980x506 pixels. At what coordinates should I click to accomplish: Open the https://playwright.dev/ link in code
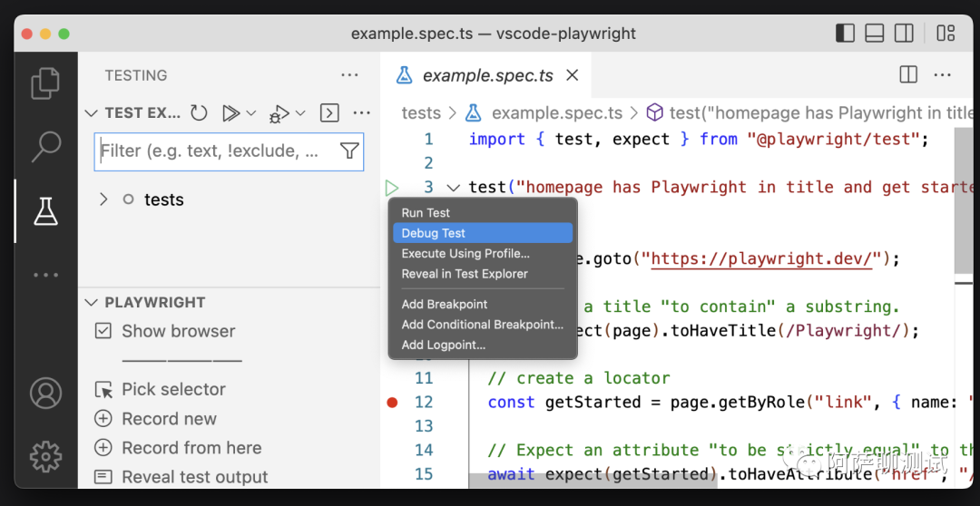point(761,258)
